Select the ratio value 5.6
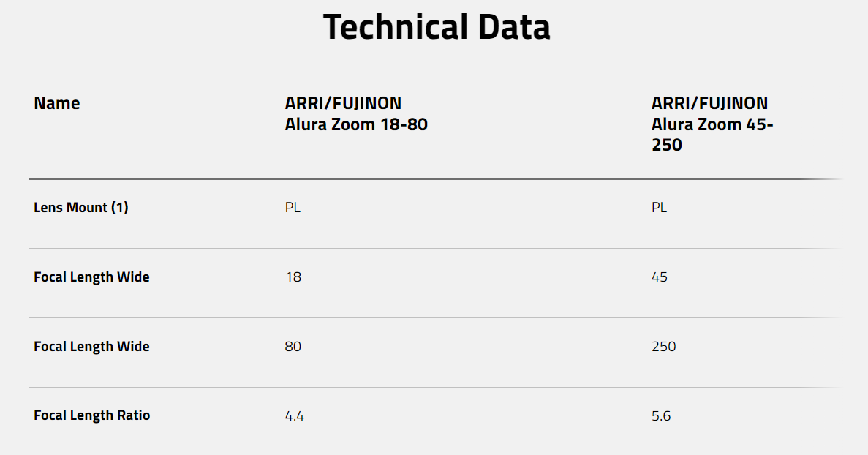 [661, 416]
